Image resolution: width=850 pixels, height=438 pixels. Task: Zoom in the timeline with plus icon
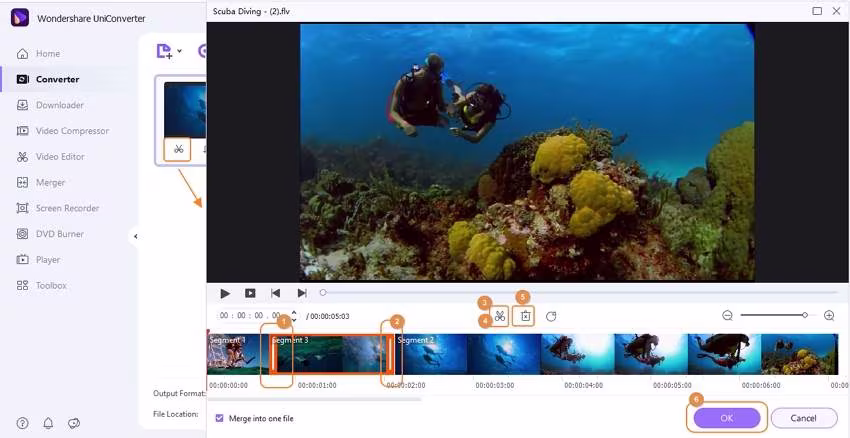(x=829, y=315)
